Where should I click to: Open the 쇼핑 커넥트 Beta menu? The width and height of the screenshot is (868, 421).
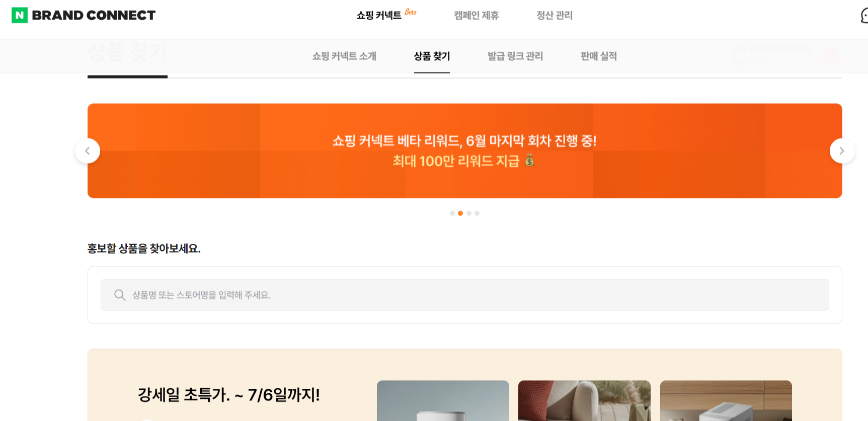386,15
